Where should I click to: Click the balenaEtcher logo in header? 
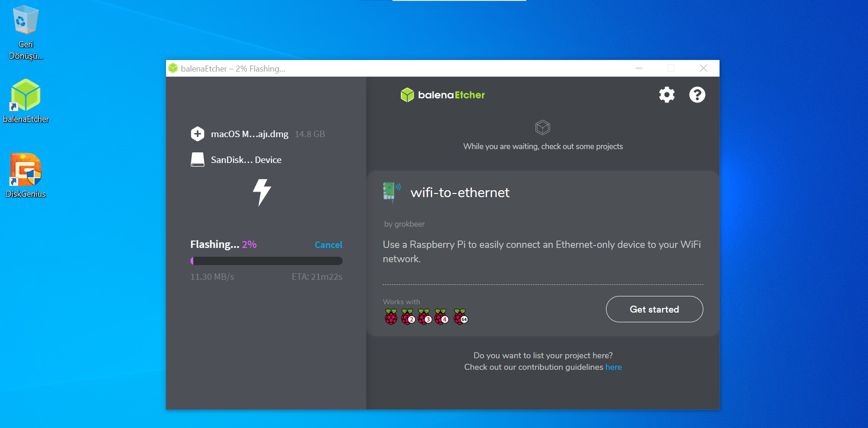click(443, 95)
